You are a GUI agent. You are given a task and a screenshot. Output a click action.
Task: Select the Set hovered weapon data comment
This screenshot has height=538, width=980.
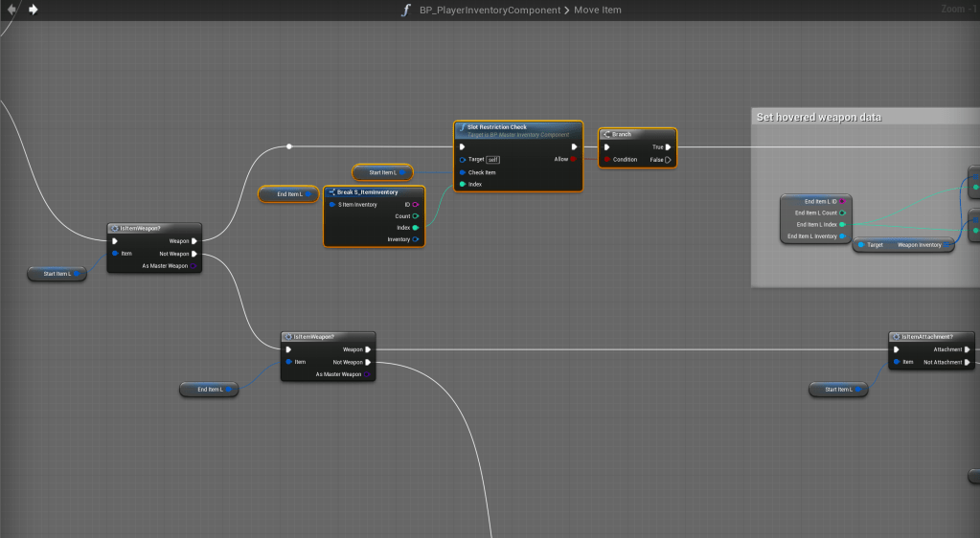tap(818, 117)
